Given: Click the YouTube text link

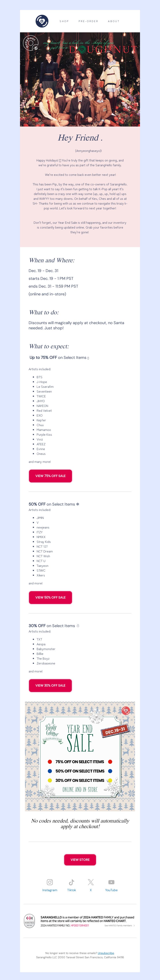Looking at the screenshot, I should pyautogui.click(x=111, y=890).
